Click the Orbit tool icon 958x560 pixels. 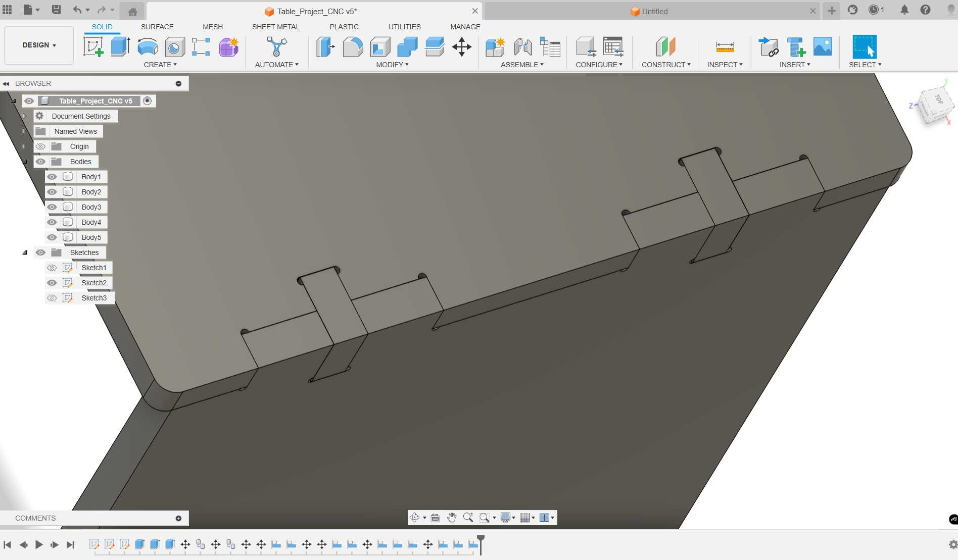tap(415, 518)
